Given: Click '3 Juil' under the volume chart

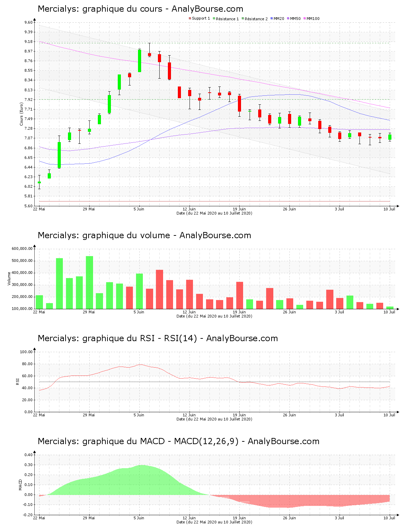Looking at the screenshot, I should click(x=340, y=312).
